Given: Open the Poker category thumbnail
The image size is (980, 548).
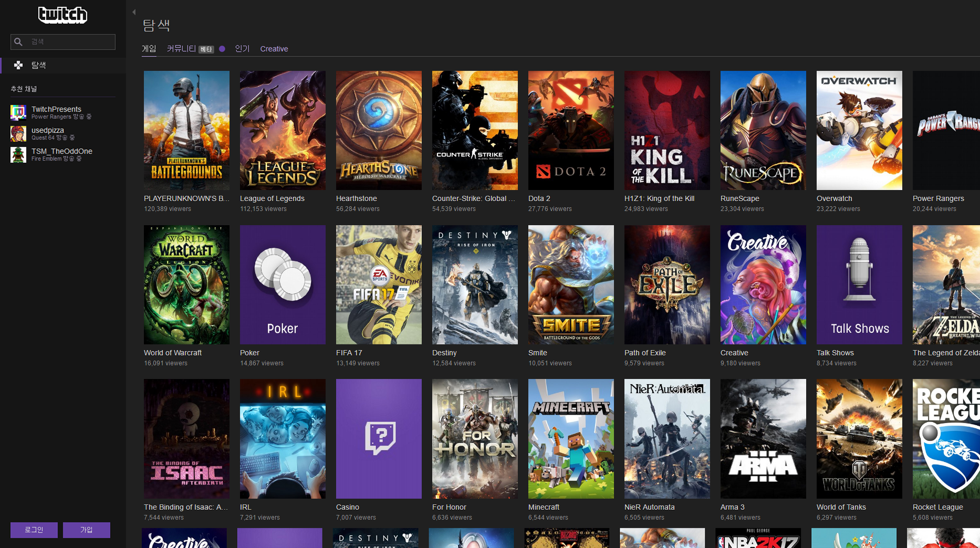Looking at the screenshot, I should 283,284.
